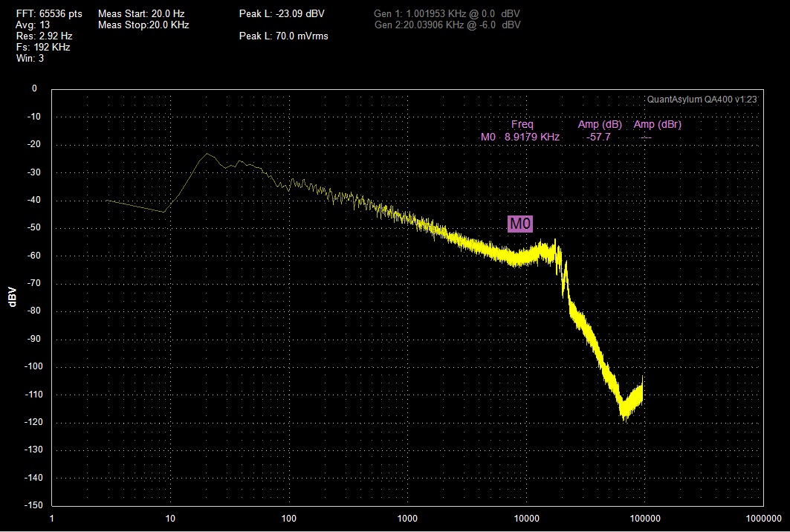The width and height of the screenshot is (790, 532).
Task: Click the dBV vertical axis label
Action: (x=13, y=297)
